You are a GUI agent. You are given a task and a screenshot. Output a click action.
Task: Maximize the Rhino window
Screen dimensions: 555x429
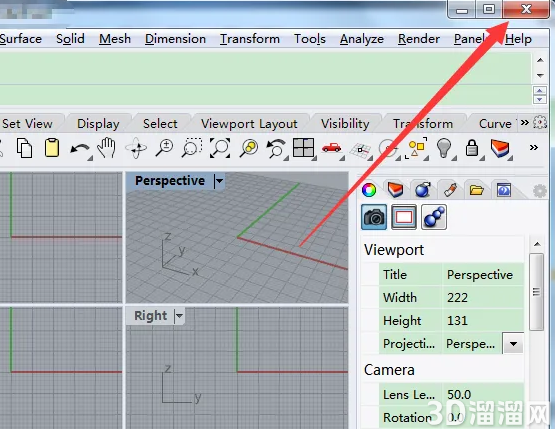point(489,10)
